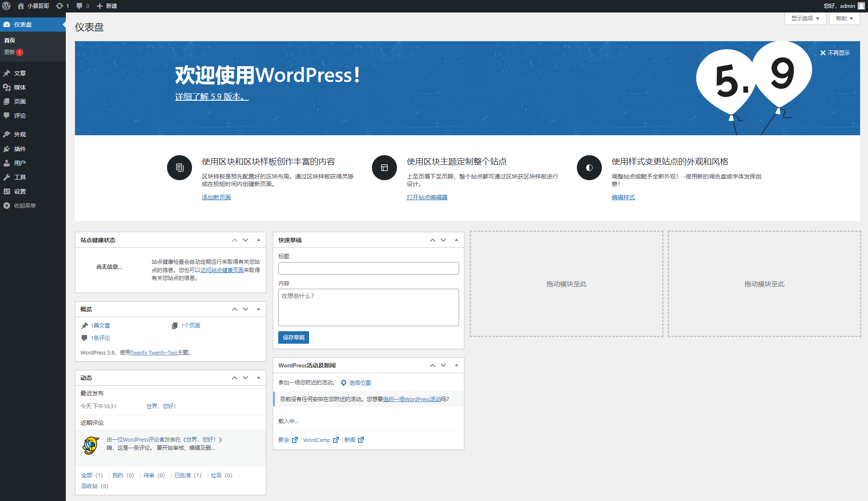Viewport: 868px width, 501px height.
Task: Collapse the 概览 widget
Action: pos(258,309)
